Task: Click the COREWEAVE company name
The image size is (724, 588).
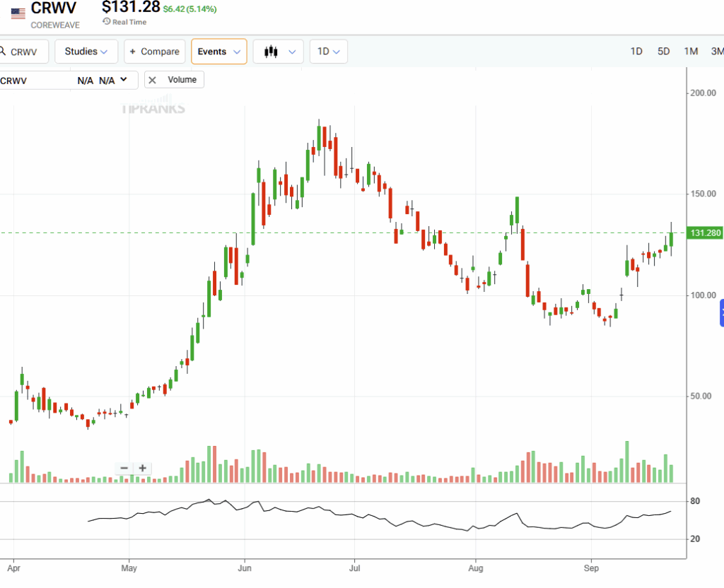Action: [55, 25]
